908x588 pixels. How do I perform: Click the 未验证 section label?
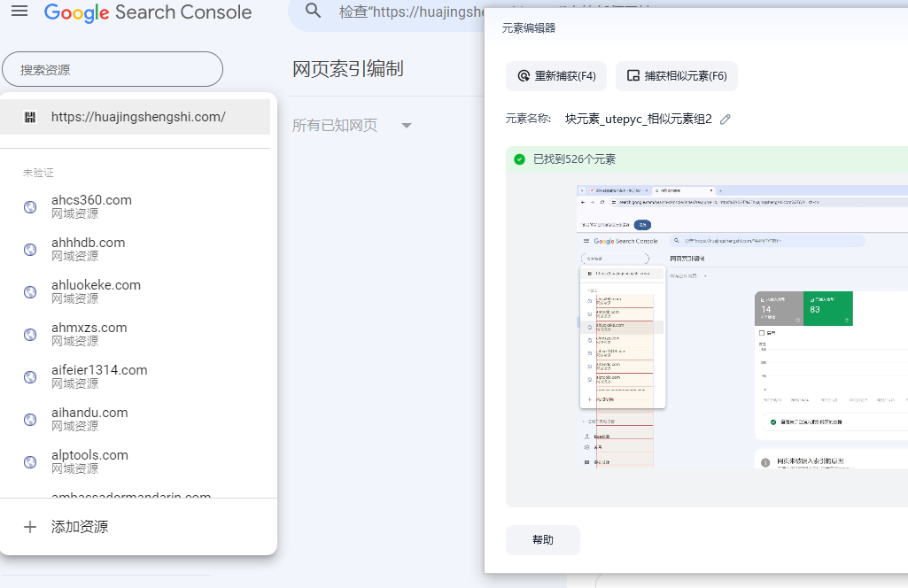pos(38,173)
